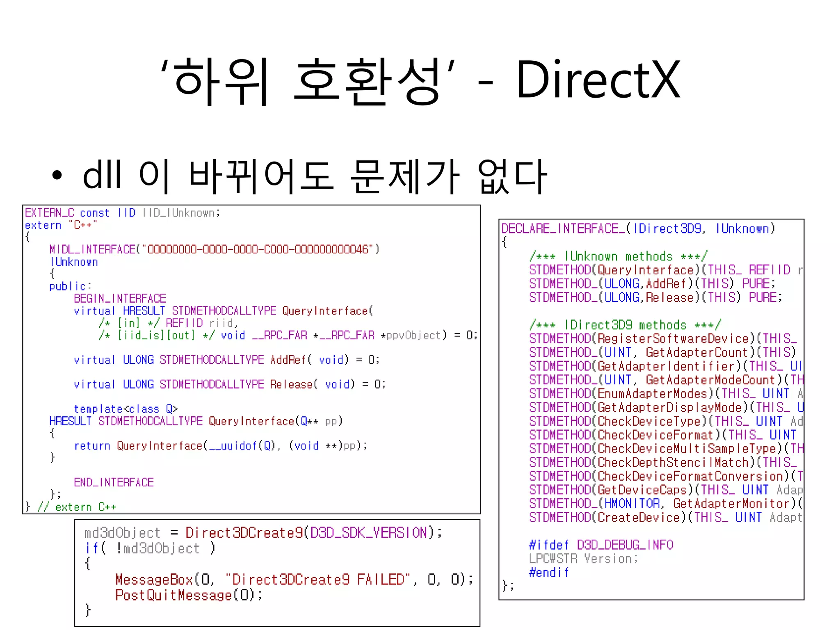Click the 'STDMETHOD(CheckDepthStencilMatch)' line
The image size is (840, 630).
(663, 462)
